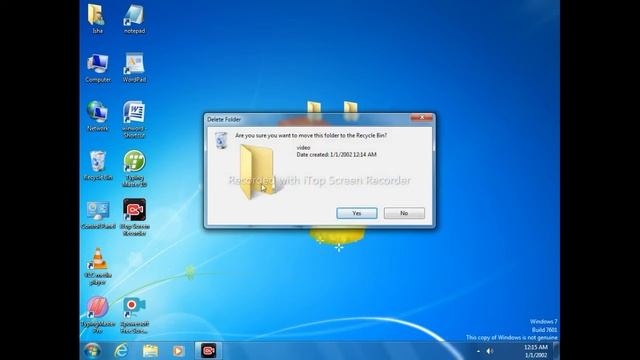Close the Delete Folder dialog
Viewport: 640px width, 360px height.
click(x=422, y=118)
